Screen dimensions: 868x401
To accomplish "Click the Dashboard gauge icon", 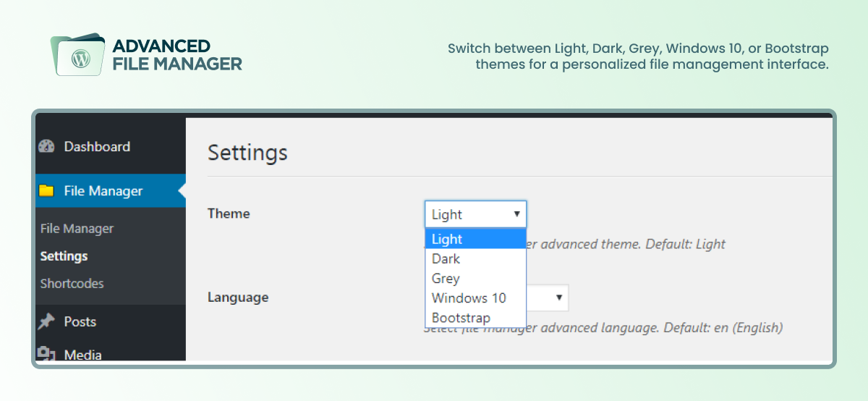I will coord(47,147).
